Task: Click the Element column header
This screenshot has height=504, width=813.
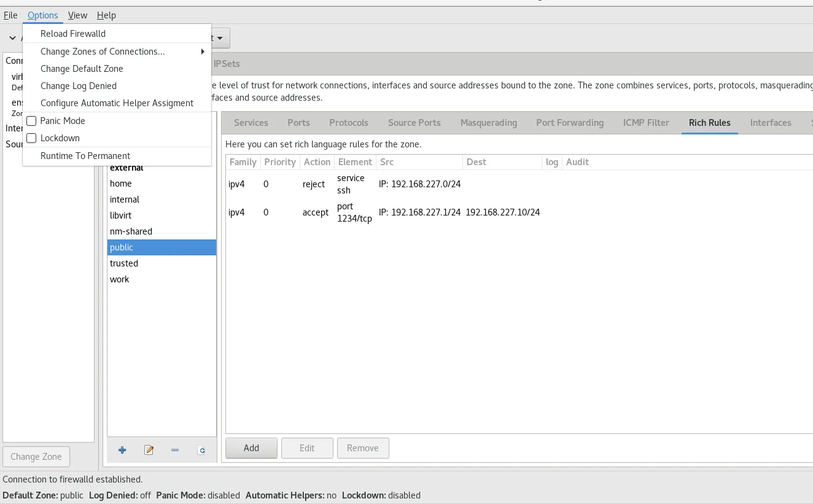Action: click(355, 162)
